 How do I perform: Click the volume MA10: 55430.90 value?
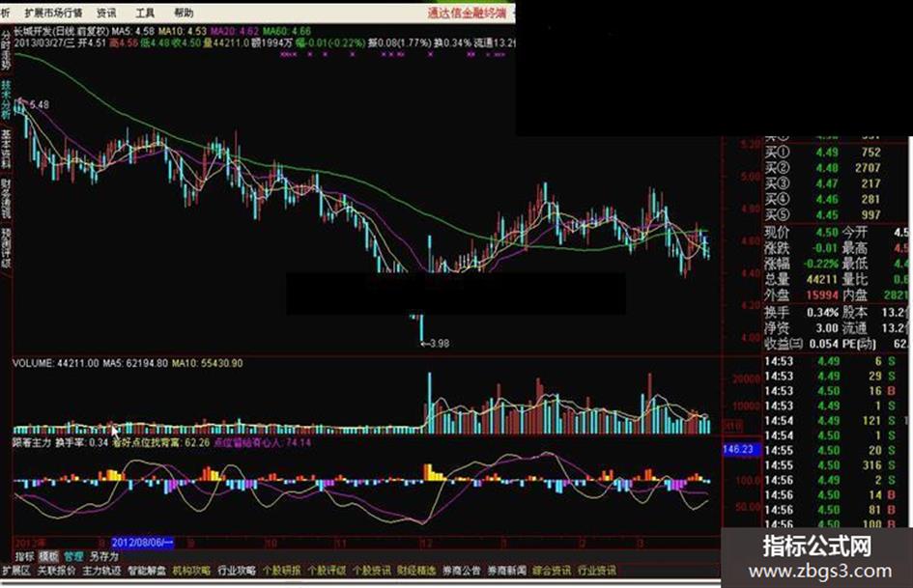[x=208, y=363]
